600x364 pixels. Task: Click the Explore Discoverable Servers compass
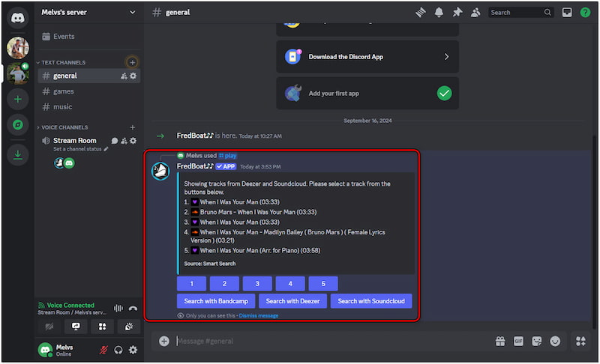(18, 125)
